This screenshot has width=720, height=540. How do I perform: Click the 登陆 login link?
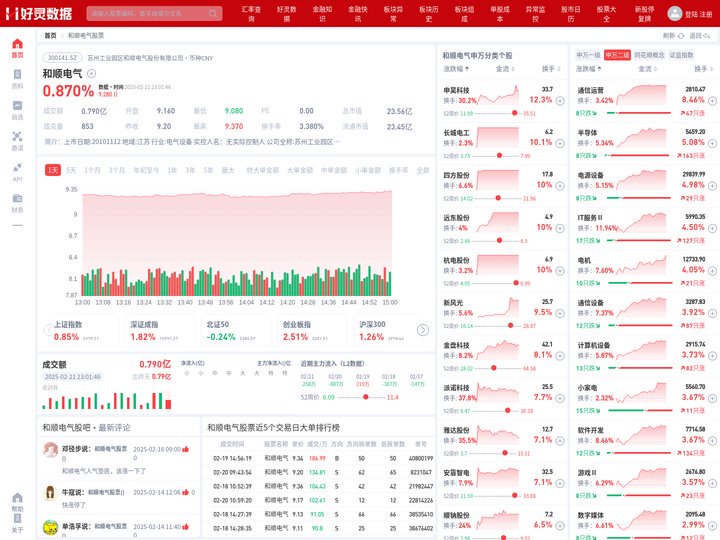pos(691,14)
